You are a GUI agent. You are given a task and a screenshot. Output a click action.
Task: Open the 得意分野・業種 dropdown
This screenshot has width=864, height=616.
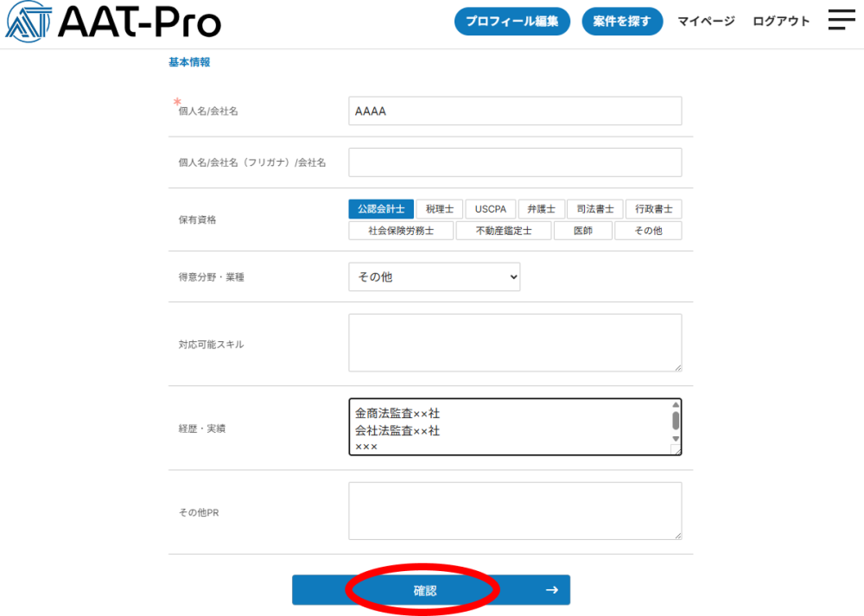coord(434,276)
